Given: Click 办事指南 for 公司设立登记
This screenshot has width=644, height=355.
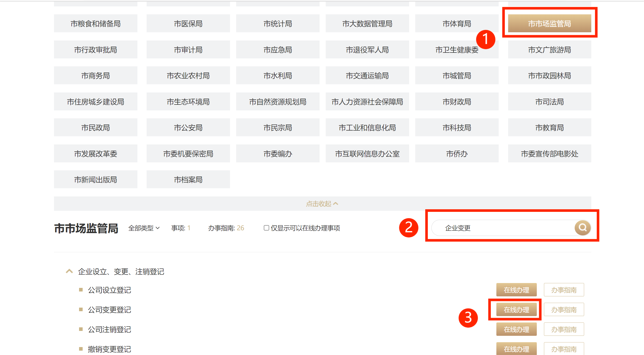Looking at the screenshot, I should [x=564, y=290].
